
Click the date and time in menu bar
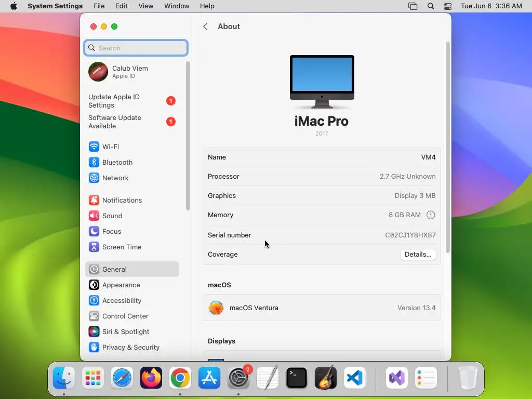coord(491,6)
